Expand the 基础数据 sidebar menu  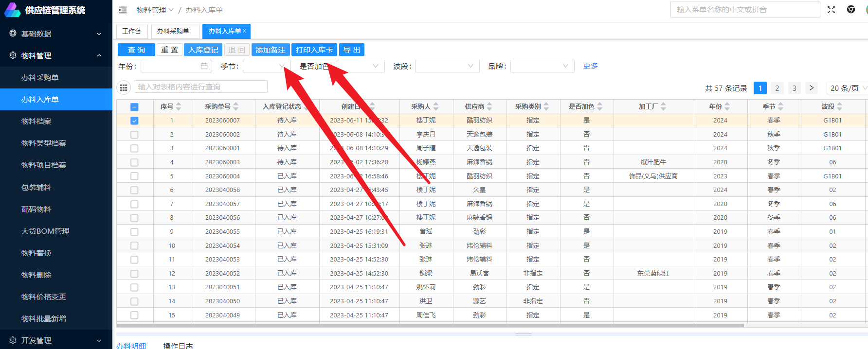coord(56,34)
